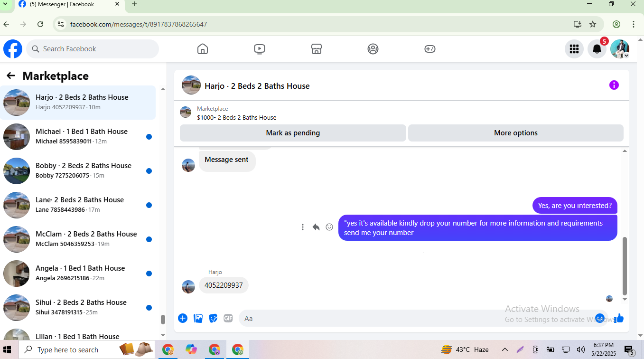This screenshot has height=359, width=644.
Task: Click the chat pane scrollbar thumb
Action: (625, 266)
